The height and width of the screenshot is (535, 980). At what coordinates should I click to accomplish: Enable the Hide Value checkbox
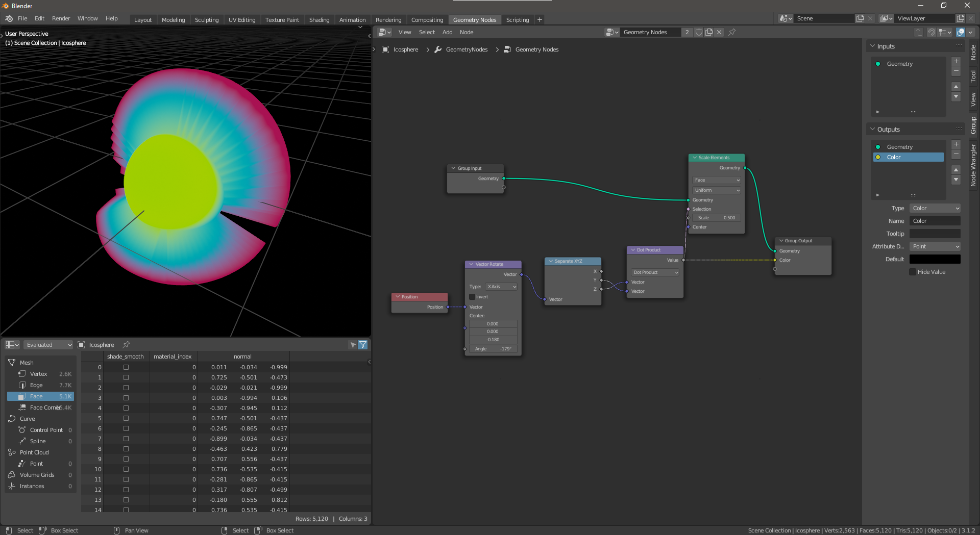coord(913,272)
